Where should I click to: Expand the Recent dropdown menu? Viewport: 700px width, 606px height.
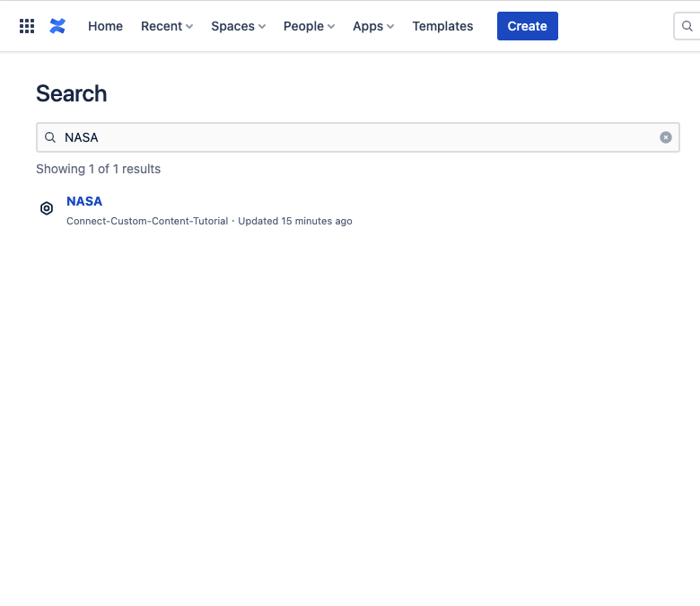coord(162,26)
